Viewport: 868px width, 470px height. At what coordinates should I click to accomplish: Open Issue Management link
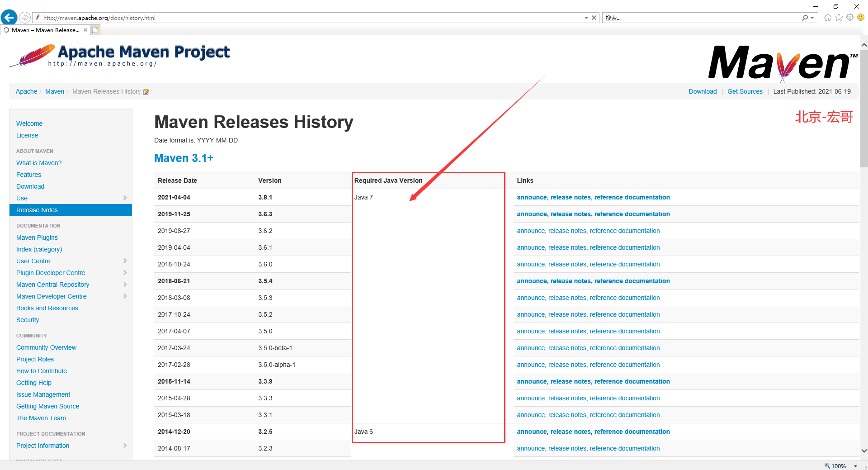pos(43,394)
